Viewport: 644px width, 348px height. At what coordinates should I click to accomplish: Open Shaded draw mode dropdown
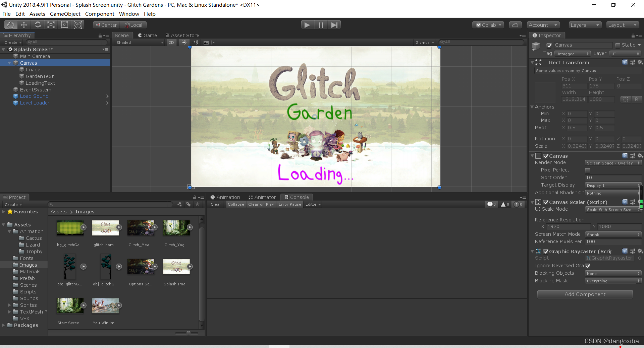139,43
